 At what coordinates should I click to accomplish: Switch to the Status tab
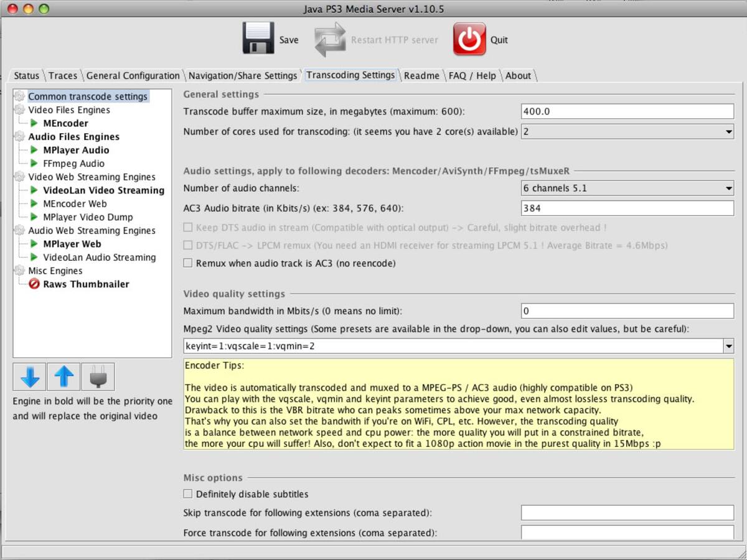click(x=26, y=76)
